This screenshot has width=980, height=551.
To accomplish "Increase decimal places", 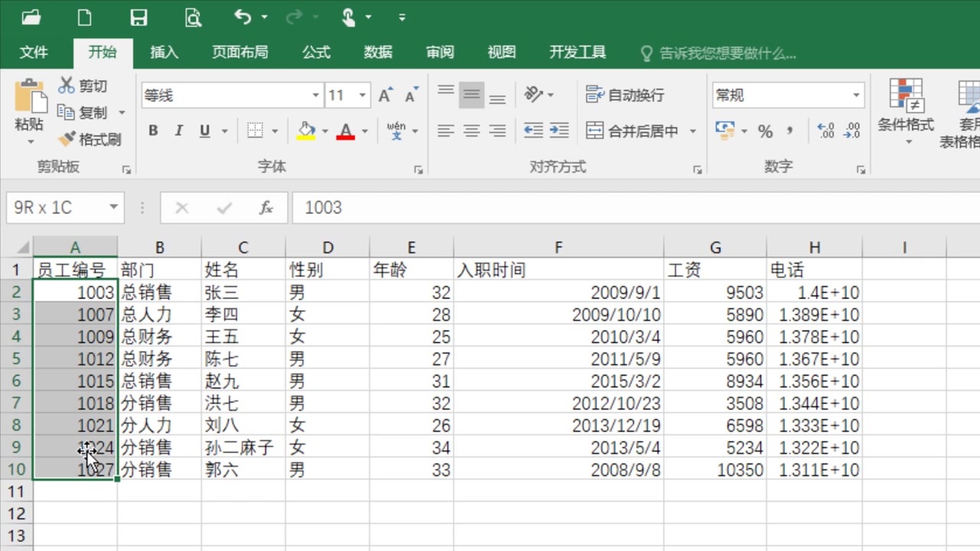I will (825, 131).
